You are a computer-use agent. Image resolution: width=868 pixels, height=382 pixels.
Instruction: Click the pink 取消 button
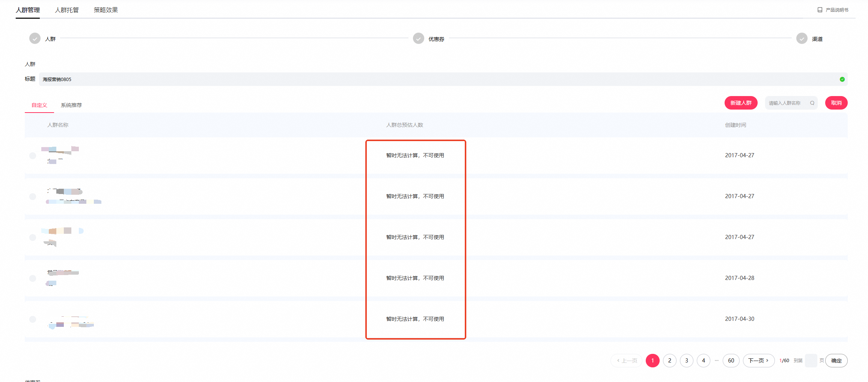(x=836, y=103)
